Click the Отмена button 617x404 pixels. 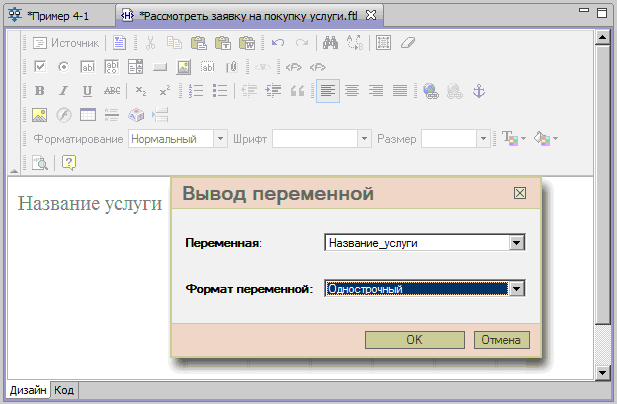tap(501, 340)
